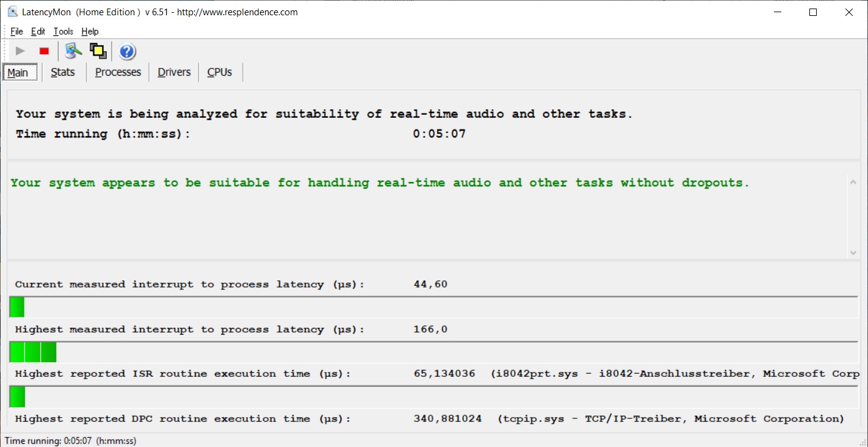868x447 pixels.
Task: Open the File menu
Action: pos(16,32)
